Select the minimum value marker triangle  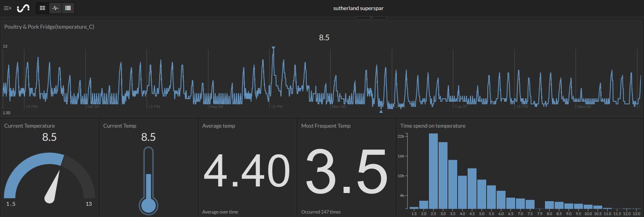tap(381, 111)
